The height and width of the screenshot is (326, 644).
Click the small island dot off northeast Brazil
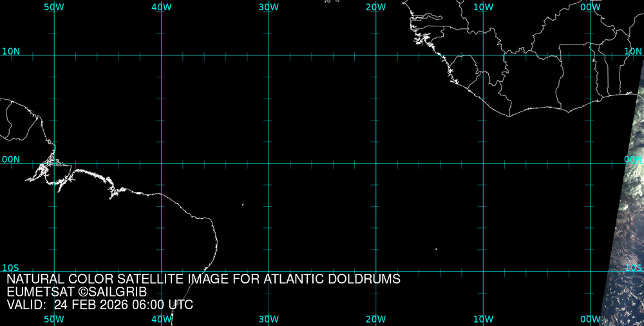(x=243, y=205)
